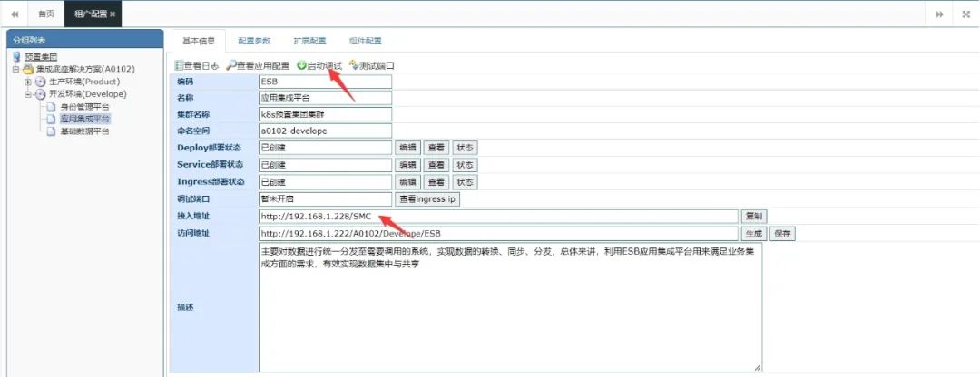This screenshot has width=980, height=377.
Task: Select 基础数据平台 in the tree
Action: point(84,131)
